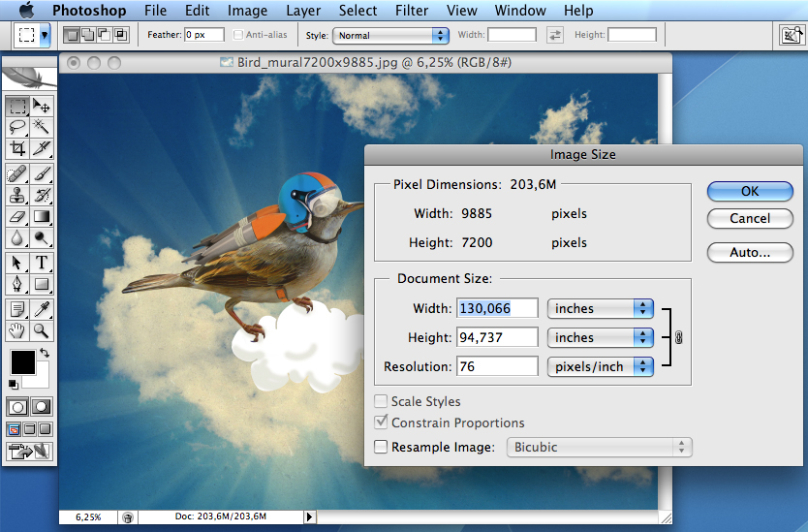Toggle the Constrain Proportions checkbox

click(382, 422)
